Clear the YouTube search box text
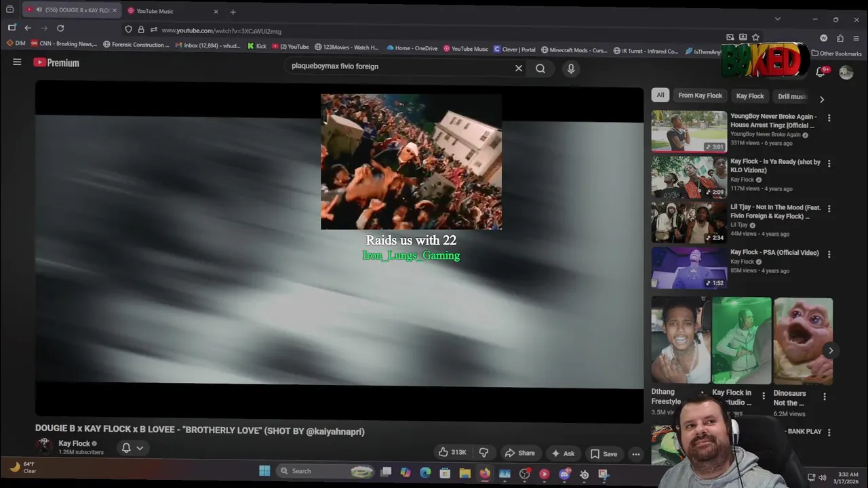 (519, 68)
